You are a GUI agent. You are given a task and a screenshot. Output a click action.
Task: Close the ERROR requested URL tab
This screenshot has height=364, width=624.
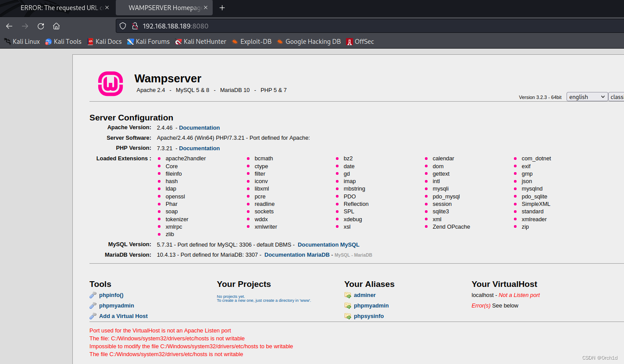pyautogui.click(x=107, y=8)
